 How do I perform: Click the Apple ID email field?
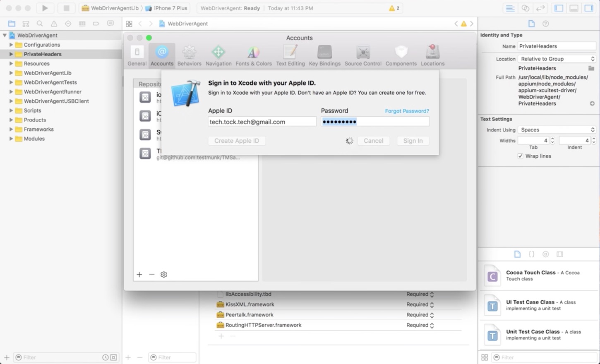click(262, 122)
